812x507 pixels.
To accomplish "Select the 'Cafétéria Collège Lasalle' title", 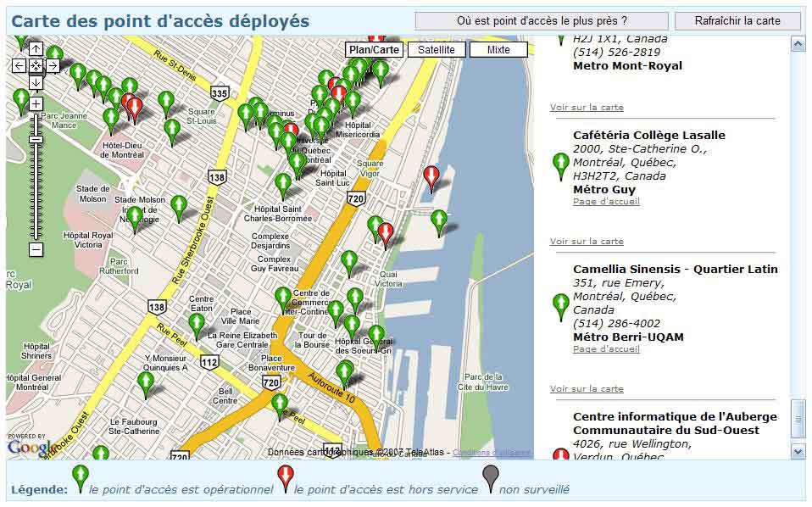I will (649, 135).
